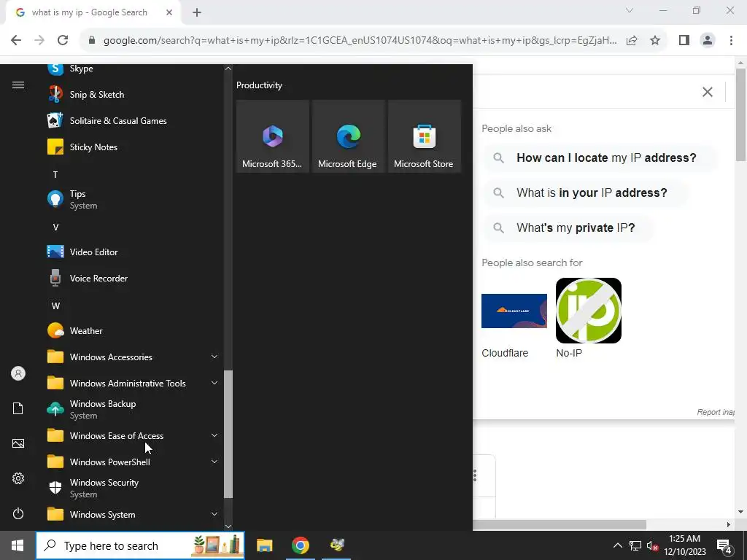Open Video Editor app
Viewport: 747px width, 560px height.
(132, 252)
